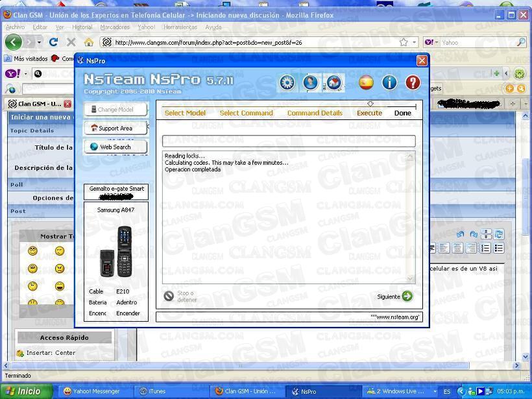Switch to Select Model step tab
532x399 pixels.
click(x=186, y=113)
